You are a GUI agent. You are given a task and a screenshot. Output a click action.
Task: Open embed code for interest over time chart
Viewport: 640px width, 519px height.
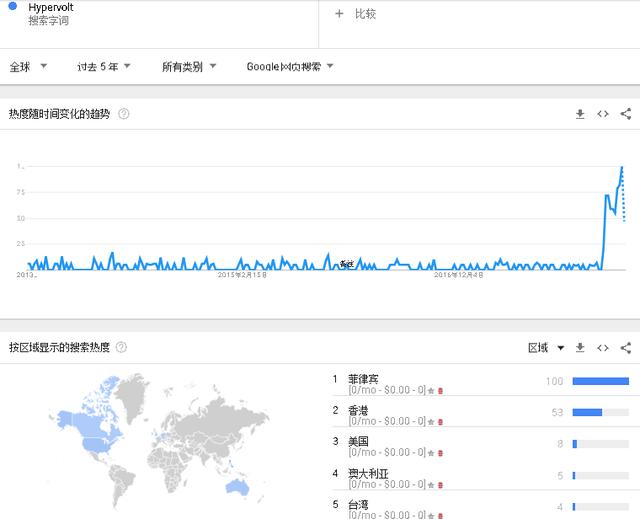[x=603, y=114]
